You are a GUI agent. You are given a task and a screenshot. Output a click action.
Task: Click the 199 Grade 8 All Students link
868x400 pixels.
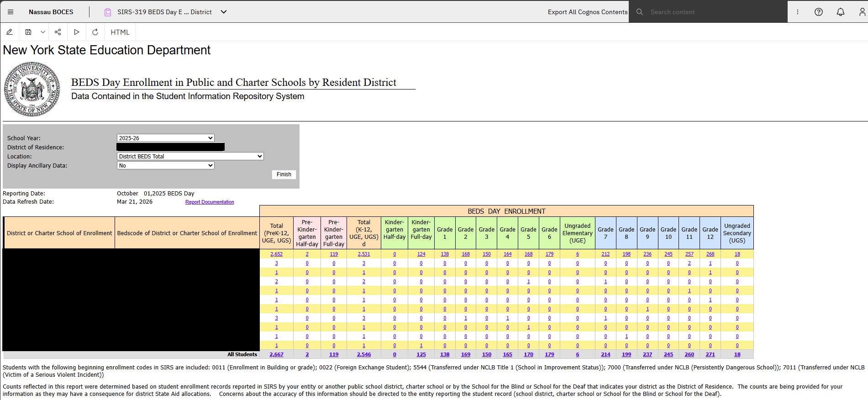pyautogui.click(x=626, y=354)
